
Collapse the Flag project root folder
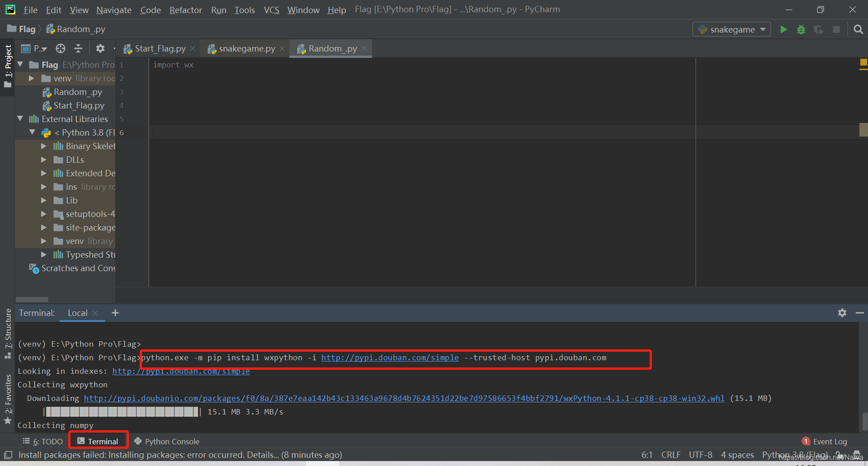pyautogui.click(x=20, y=65)
